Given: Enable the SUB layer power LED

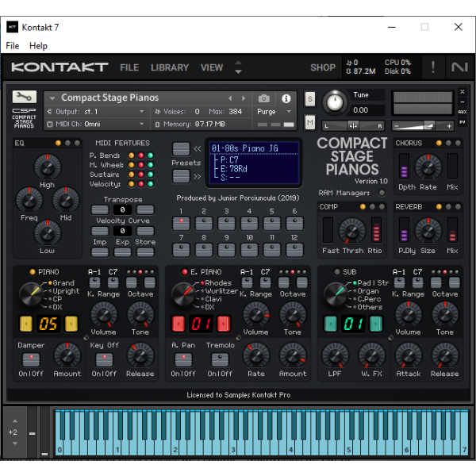Looking at the screenshot, I should click(x=336, y=271).
